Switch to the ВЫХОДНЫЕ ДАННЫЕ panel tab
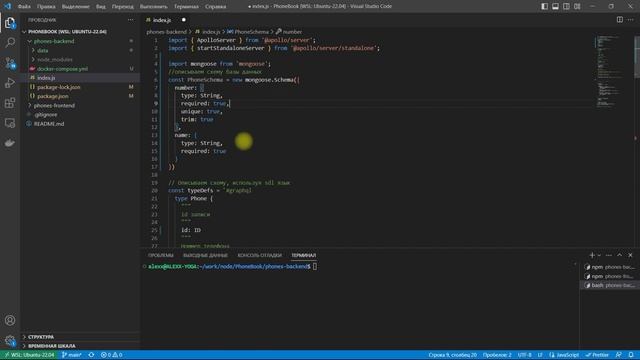Screen dimensions: 640x360 [205, 256]
